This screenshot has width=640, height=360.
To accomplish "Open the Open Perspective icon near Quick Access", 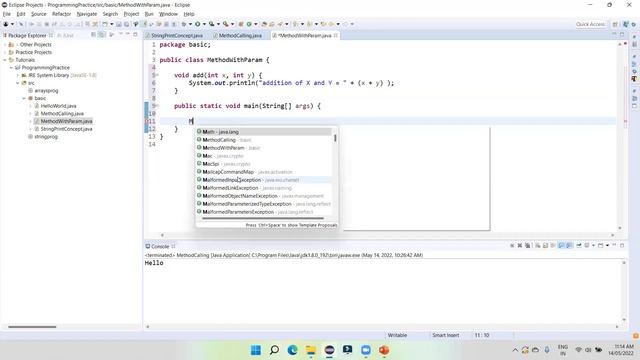I will pos(615,24).
